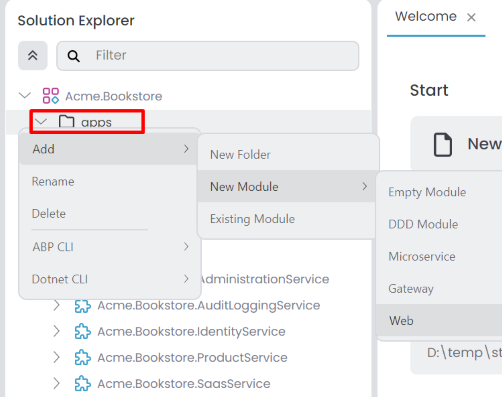Select Acme.Bookstore.IdentityService module
The width and height of the screenshot is (502, 397).
coord(191,332)
